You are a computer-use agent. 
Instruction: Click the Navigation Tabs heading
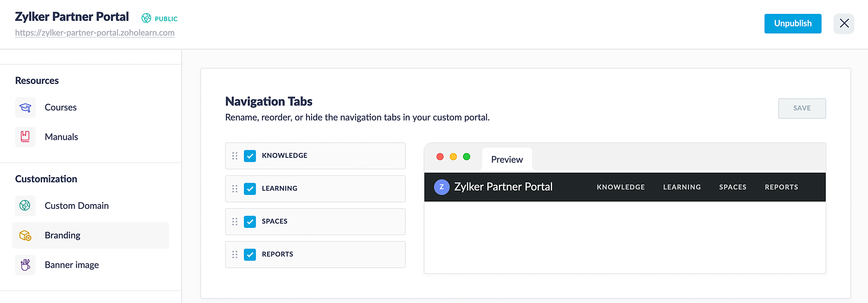(269, 101)
